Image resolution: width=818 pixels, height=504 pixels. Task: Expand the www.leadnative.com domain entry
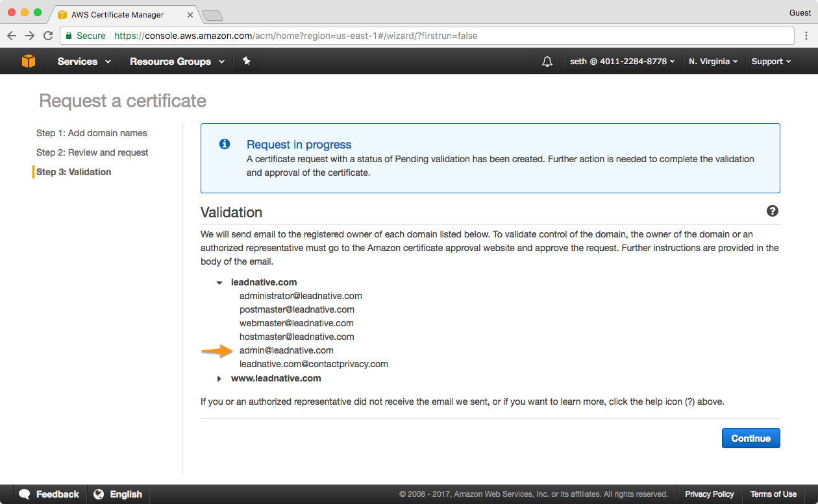tap(219, 378)
